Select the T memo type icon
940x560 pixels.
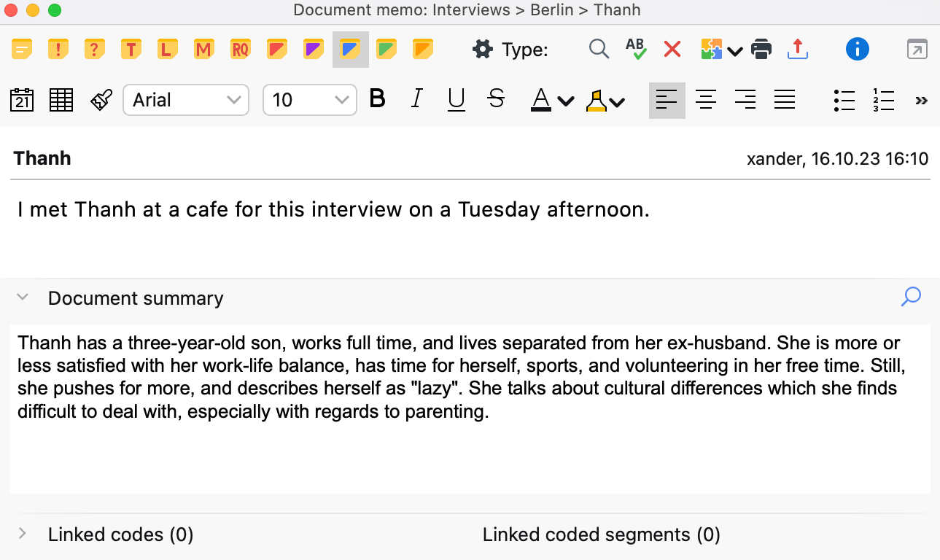131,50
